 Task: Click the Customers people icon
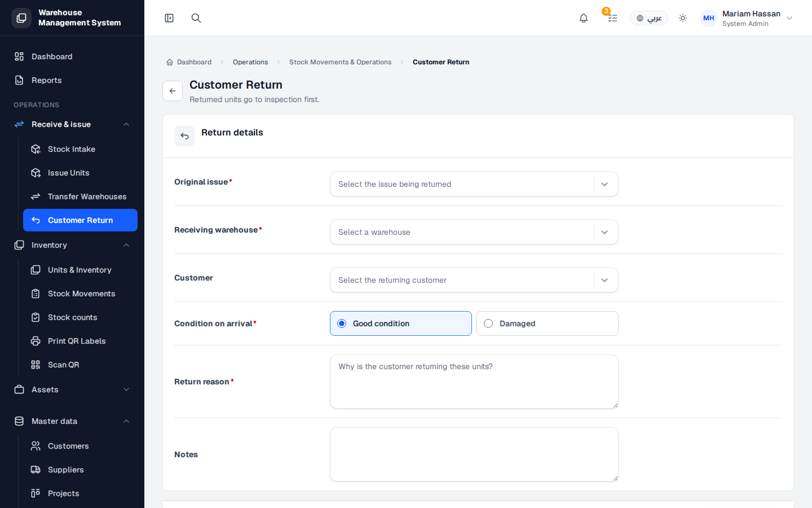(36, 446)
